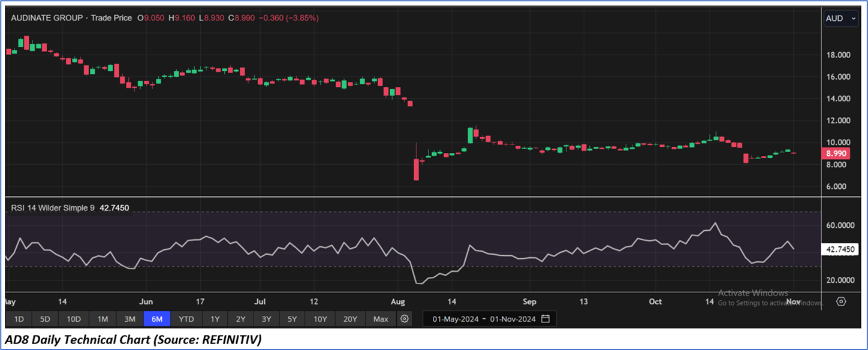Select the 2Y time range

tap(241, 319)
